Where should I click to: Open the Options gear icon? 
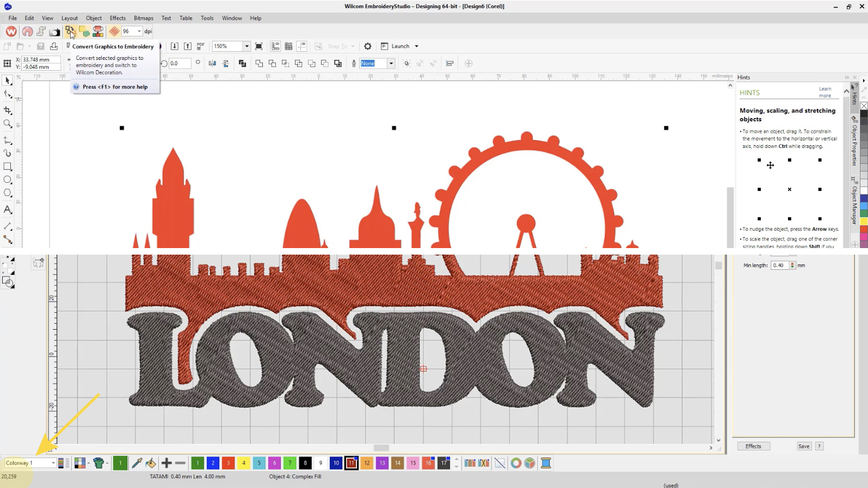point(368,46)
